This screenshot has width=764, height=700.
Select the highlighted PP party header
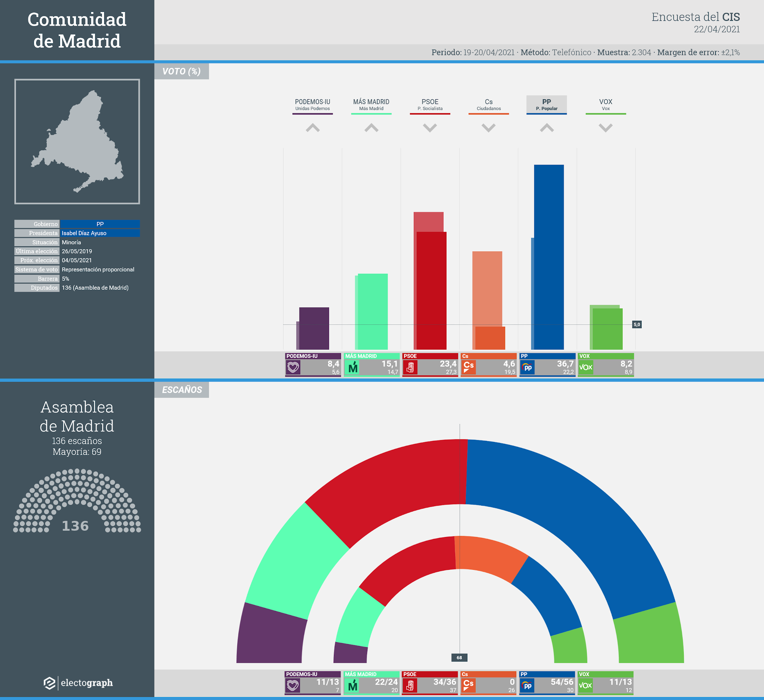[547, 105]
